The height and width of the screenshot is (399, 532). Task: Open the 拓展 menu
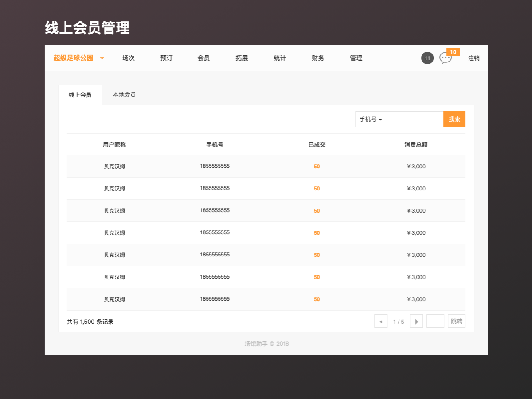click(242, 58)
